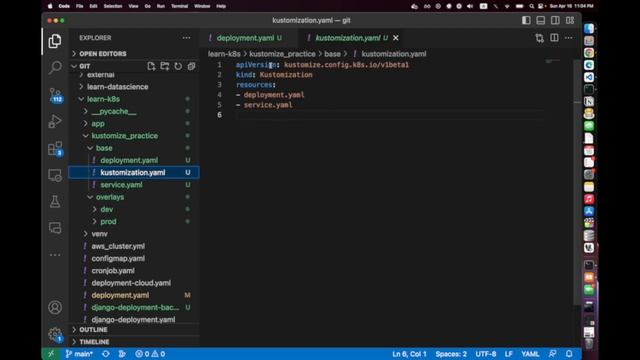Show errors and warnings count in status bar

[x=150, y=354]
